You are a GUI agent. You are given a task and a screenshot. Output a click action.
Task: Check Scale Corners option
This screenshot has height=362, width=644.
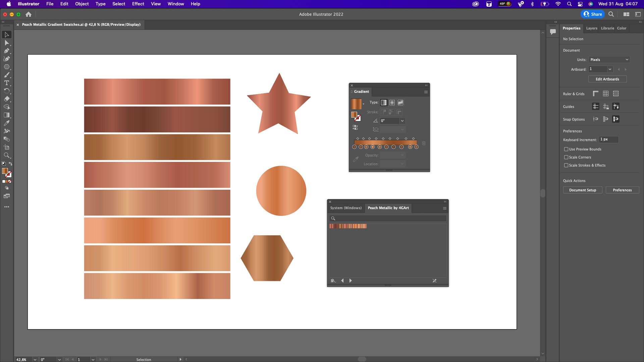point(567,157)
